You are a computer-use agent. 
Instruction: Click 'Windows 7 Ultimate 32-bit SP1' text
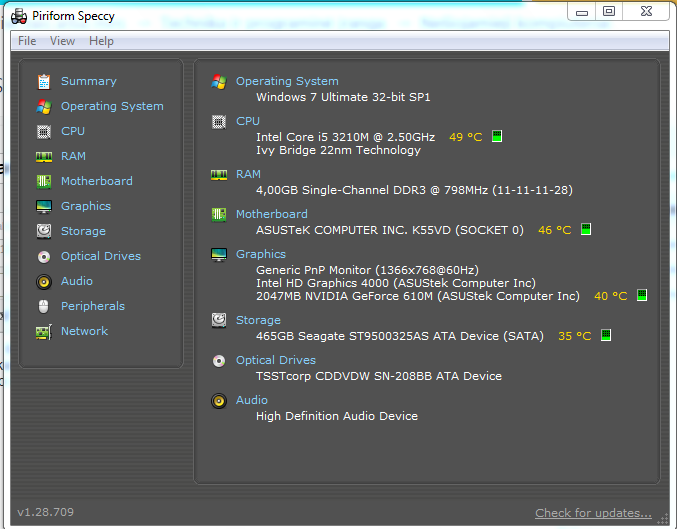coord(343,97)
